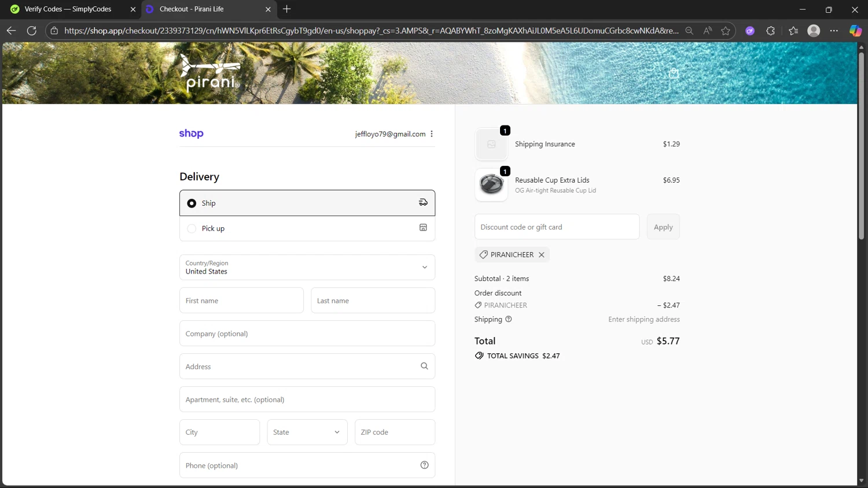The height and width of the screenshot is (488, 868).
Task: Focus the Last name field
Action: point(373,300)
